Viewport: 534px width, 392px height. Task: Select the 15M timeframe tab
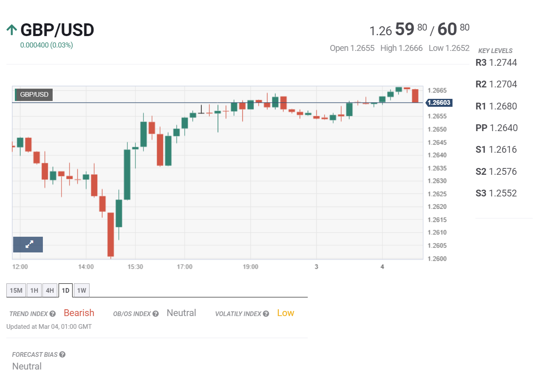coord(16,291)
